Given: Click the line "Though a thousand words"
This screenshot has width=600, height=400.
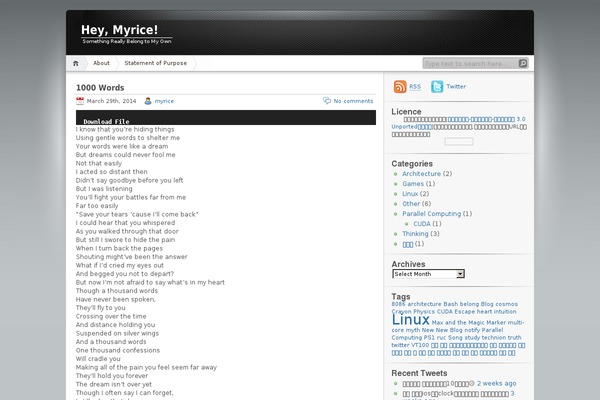Looking at the screenshot, I should pos(117,291).
